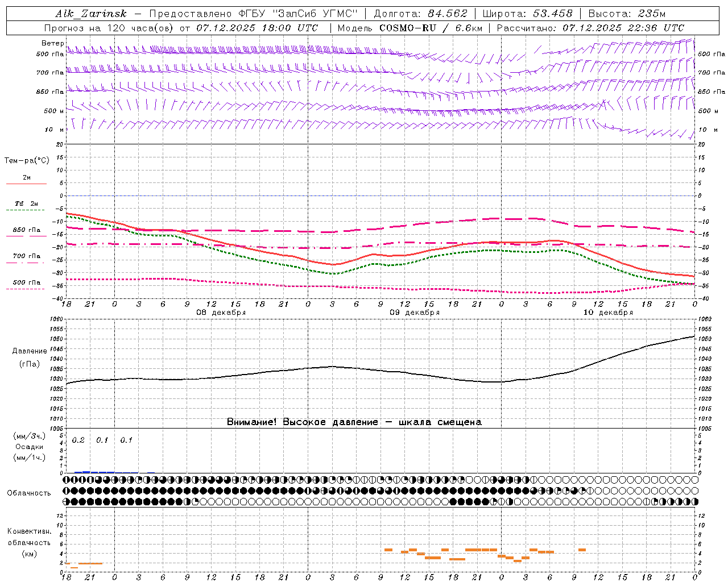Screen dimensions: 728x582
Task: Click the (км) unit under convective cloud label
Action: [x=29, y=554]
